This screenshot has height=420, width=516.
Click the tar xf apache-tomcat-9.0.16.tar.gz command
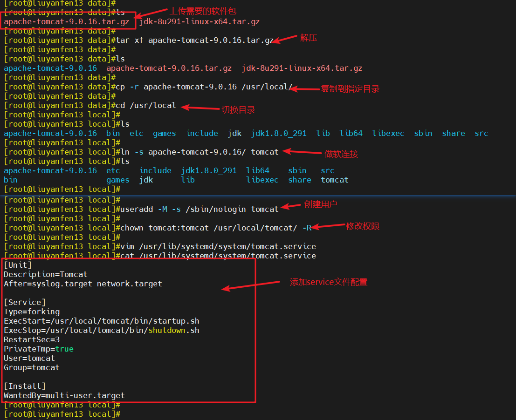(195, 40)
